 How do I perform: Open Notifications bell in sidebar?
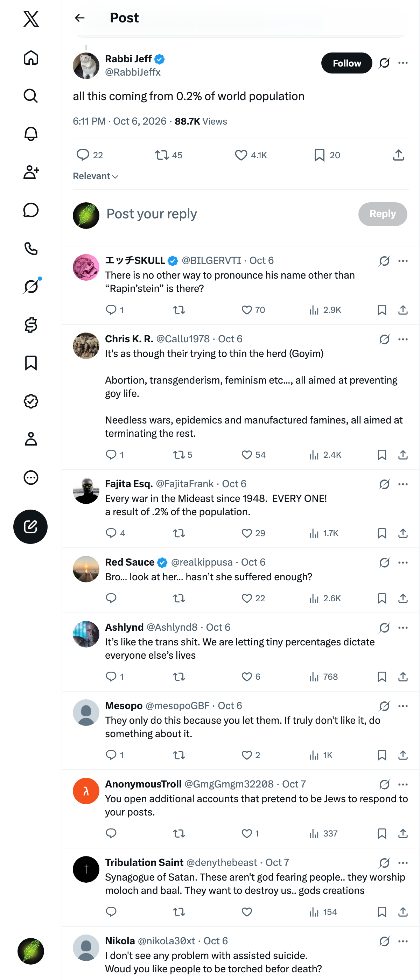coord(31,134)
